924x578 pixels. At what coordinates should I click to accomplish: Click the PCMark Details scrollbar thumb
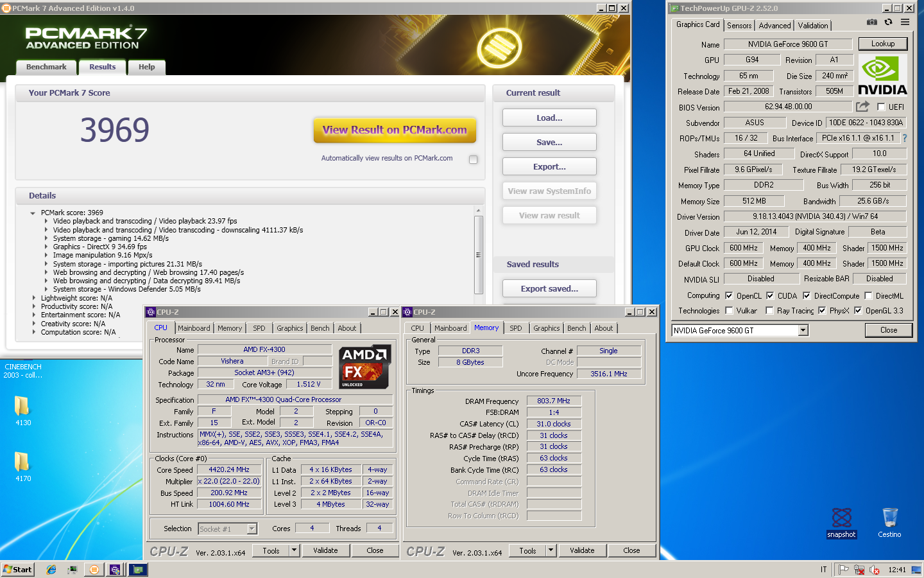coord(478,255)
